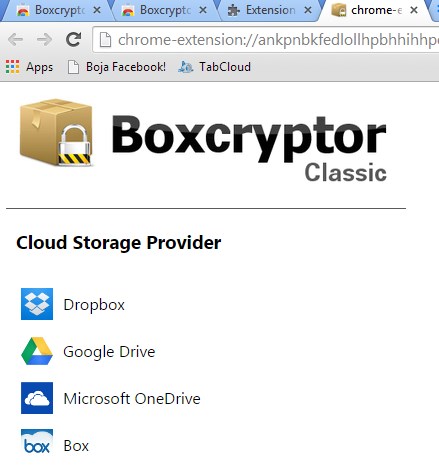Go back to the previous page
The image size is (439, 476).
click(15, 40)
